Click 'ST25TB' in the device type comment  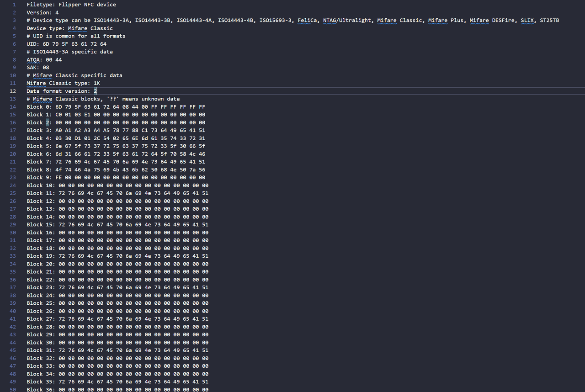pyautogui.click(x=549, y=20)
